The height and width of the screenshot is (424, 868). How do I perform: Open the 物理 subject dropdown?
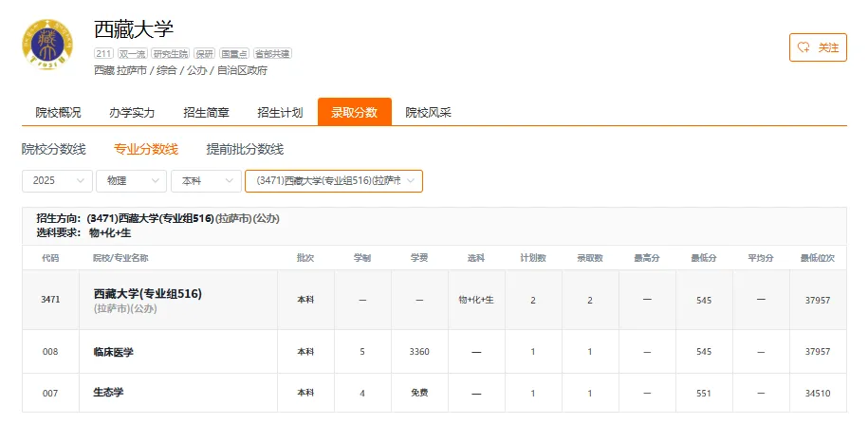[x=131, y=181]
